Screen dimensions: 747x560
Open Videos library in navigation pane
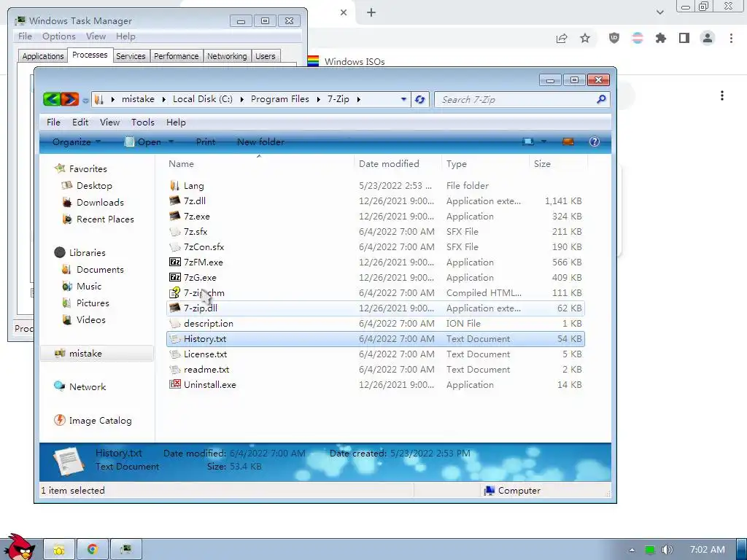pos(90,319)
